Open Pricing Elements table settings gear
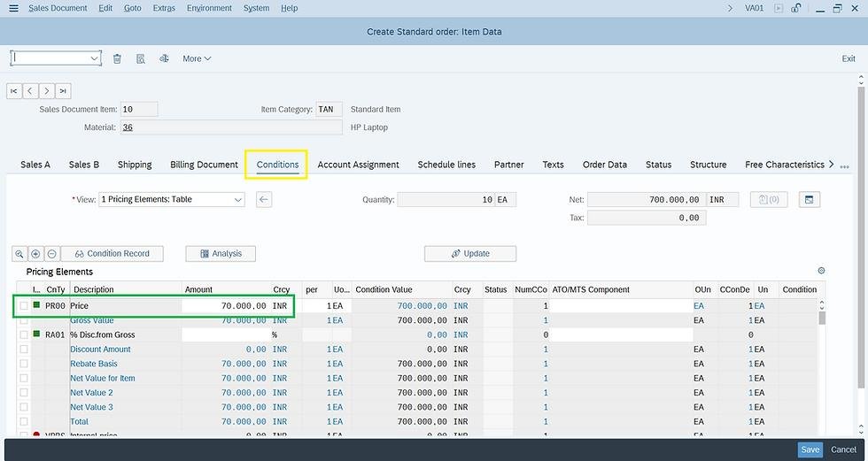Image resolution: width=868 pixels, height=461 pixels. tap(822, 270)
